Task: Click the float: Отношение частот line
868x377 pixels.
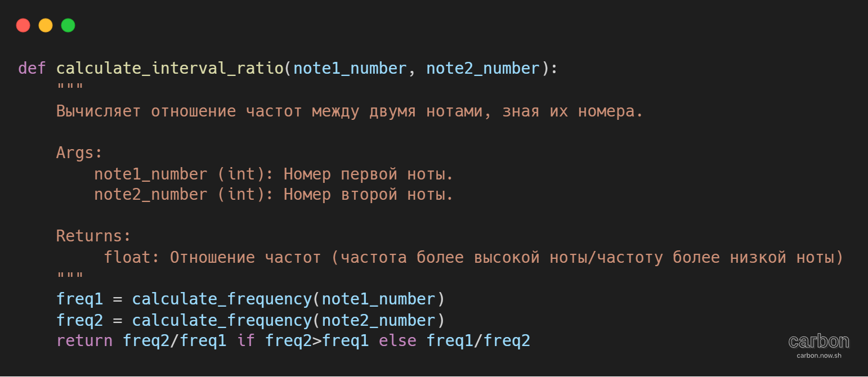Action: click(x=473, y=258)
